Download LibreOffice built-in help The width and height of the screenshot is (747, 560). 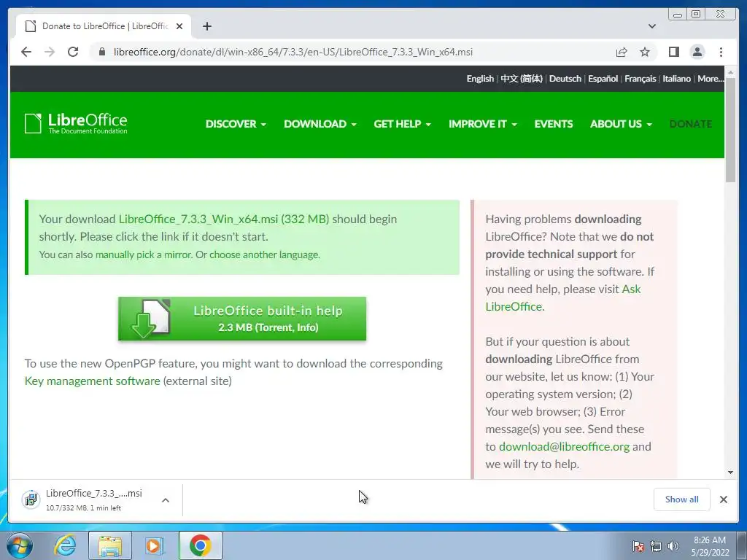click(x=242, y=319)
